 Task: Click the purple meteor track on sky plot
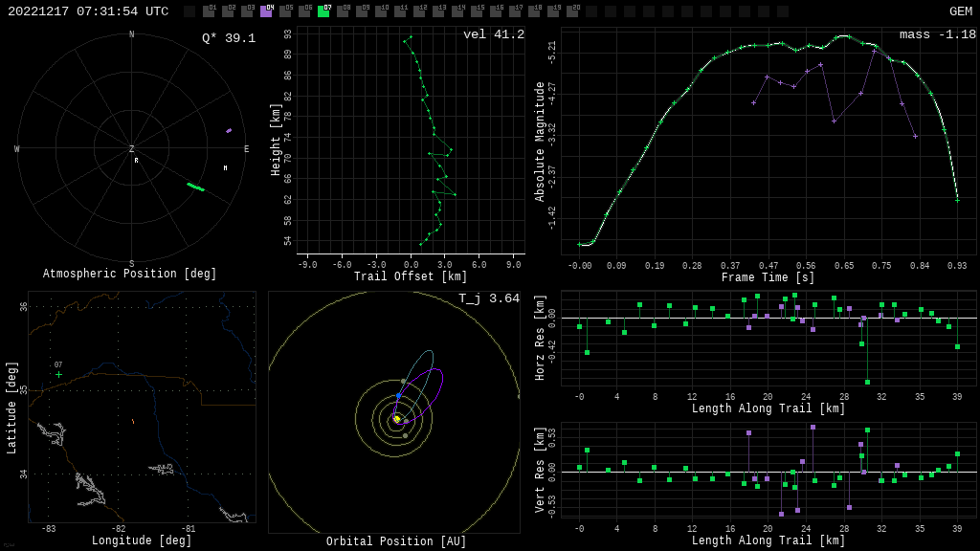click(x=229, y=130)
